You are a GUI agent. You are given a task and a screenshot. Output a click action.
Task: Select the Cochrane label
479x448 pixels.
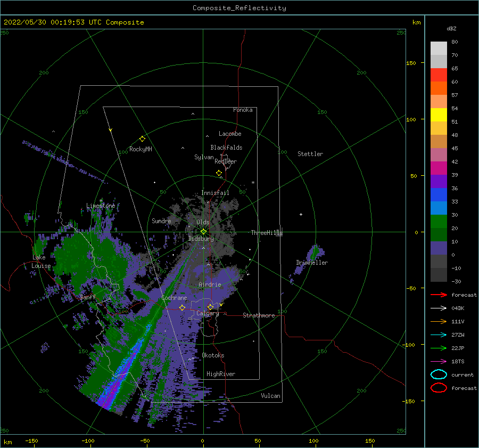click(x=174, y=298)
